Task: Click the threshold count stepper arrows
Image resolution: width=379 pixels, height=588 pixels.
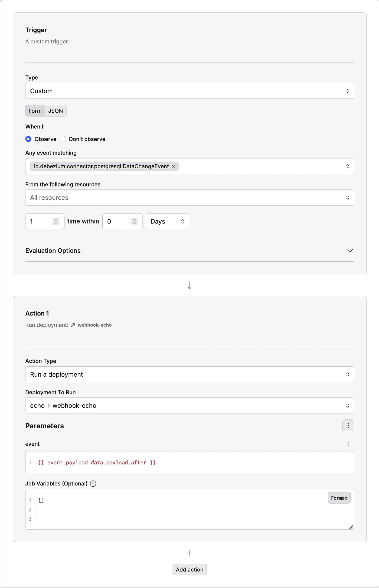Action: point(56,222)
